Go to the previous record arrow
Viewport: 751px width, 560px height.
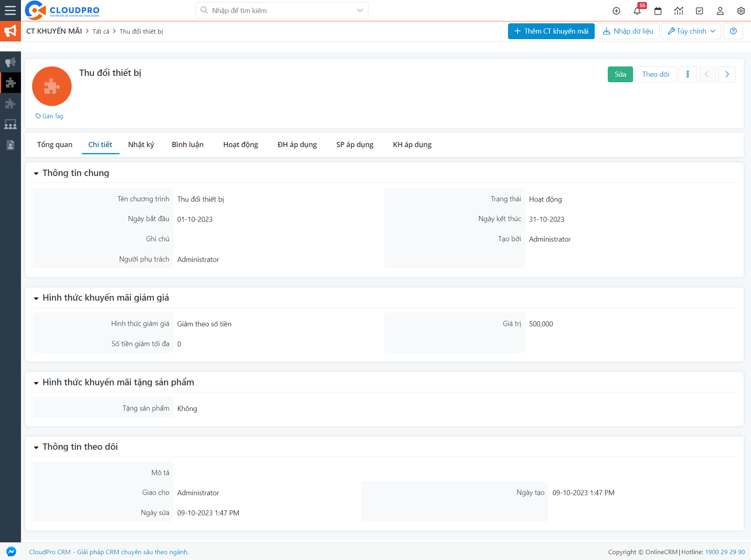click(707, 74)
